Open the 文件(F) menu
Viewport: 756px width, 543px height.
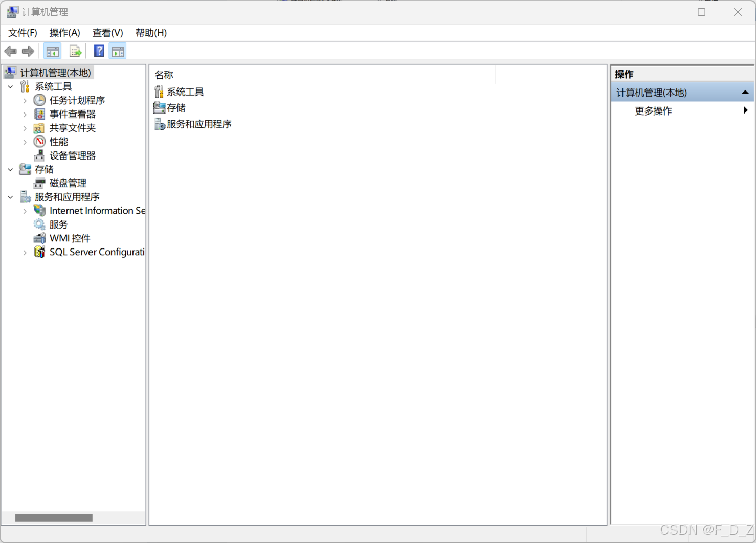point(23,33)
